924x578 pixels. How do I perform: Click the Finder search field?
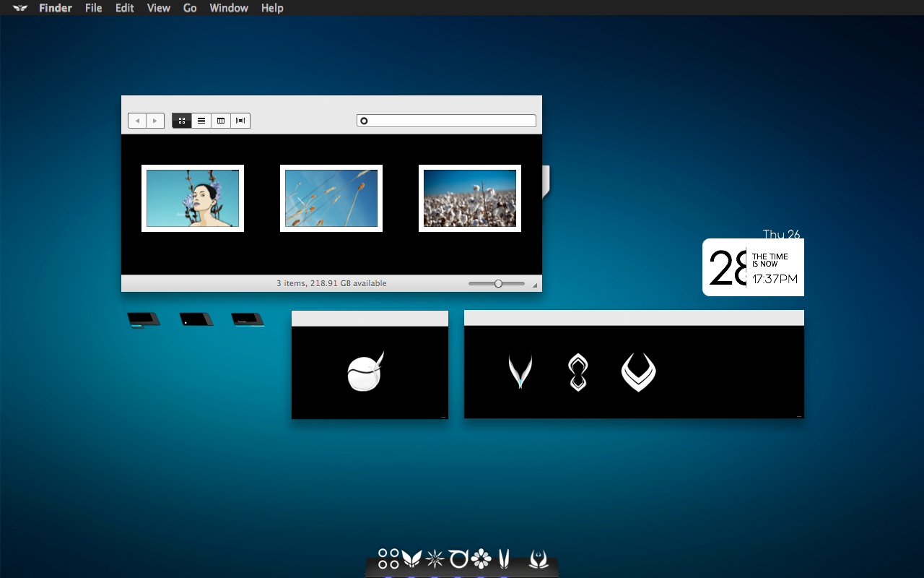point(446,121)
